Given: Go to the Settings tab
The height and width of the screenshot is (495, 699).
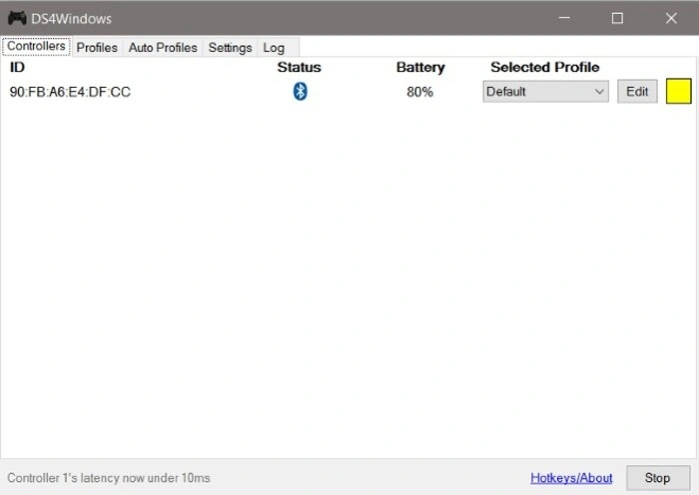Looking at the screenshot, I should click(x=230, y=48).
